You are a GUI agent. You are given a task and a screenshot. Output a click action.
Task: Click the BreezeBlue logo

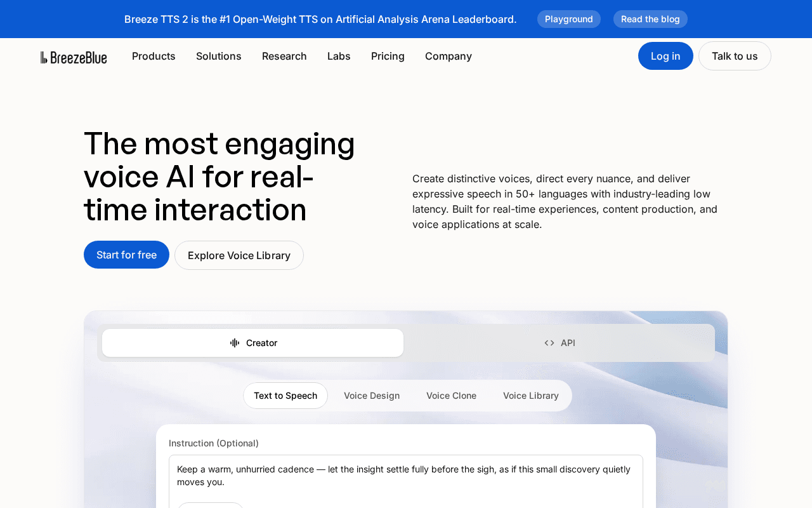coord(74,57)
